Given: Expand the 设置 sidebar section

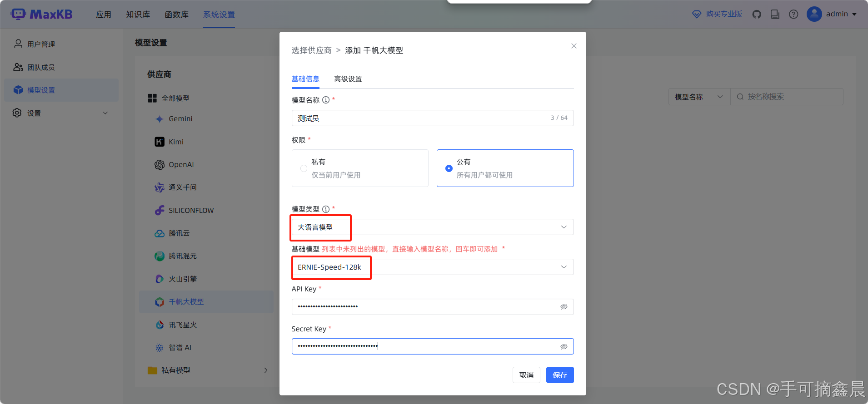Looking at the screenshot, I should pyautogui.click(x=105, y=113).
